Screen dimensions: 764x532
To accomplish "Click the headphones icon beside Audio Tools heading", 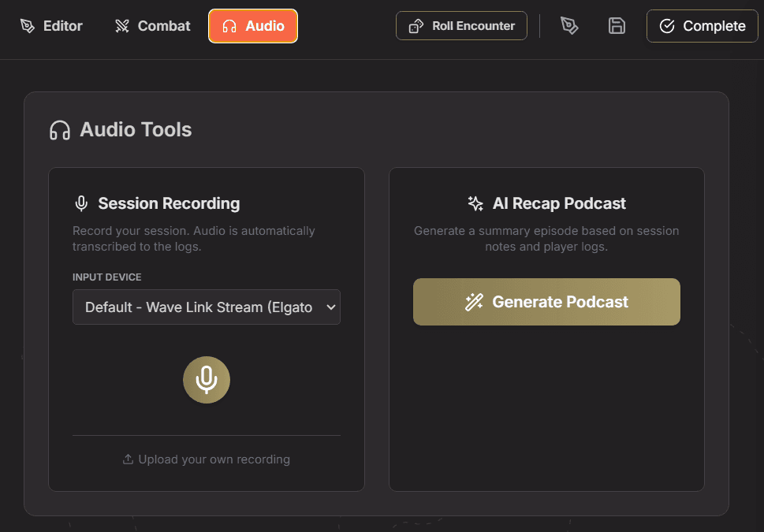I will pyautogui.click(x=60, y=130).
